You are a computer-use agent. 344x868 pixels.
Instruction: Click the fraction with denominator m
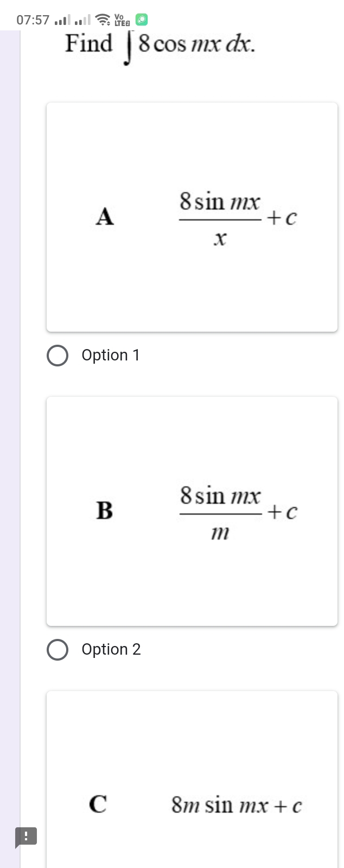pyautogui.click(x=220, y=512)
